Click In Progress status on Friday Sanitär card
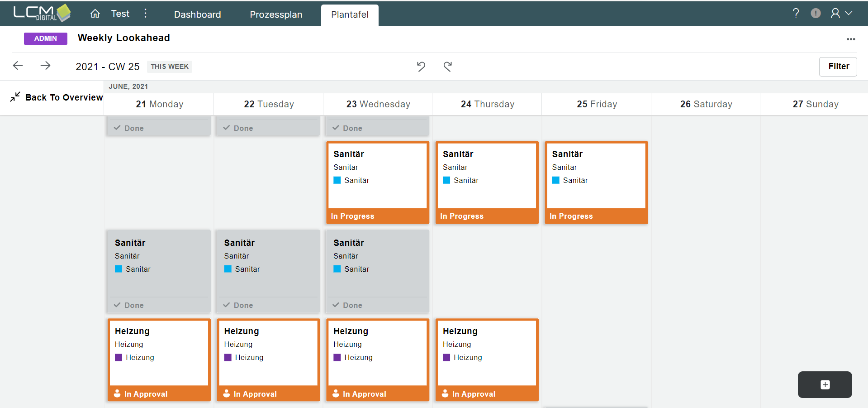Image resolution: width=868 pixels, height=408 pixels. pyautogui.click(x=571, y=216)
